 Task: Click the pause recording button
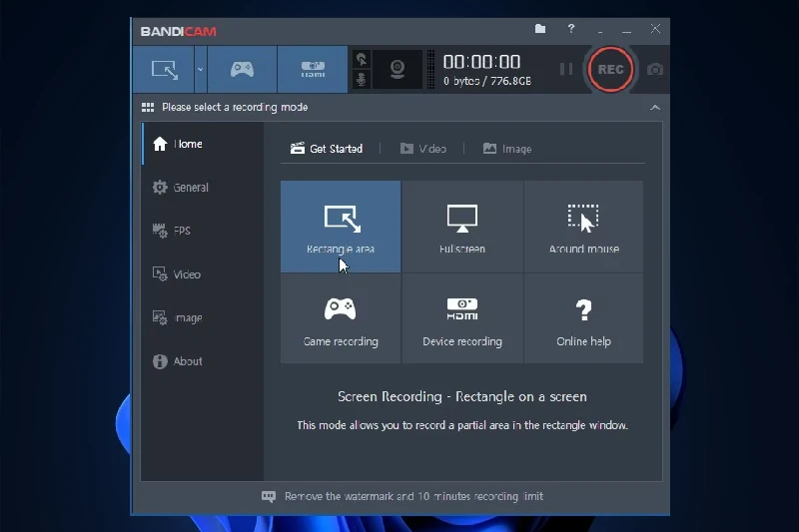[x=566, y=69]
